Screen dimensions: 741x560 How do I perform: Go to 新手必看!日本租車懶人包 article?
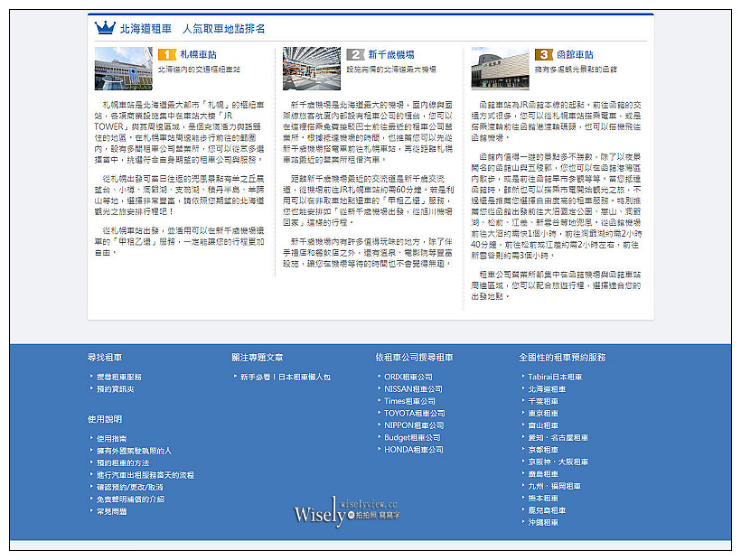click(285, 377)
